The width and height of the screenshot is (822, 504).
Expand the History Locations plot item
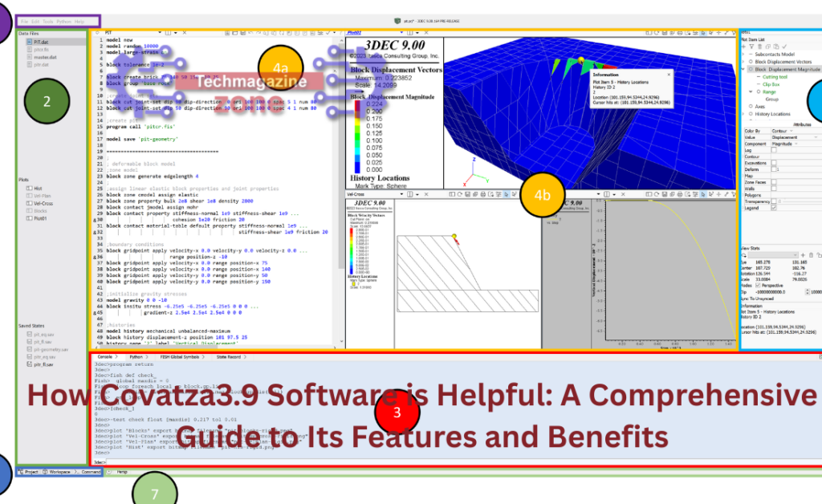[x=743, y=114]
